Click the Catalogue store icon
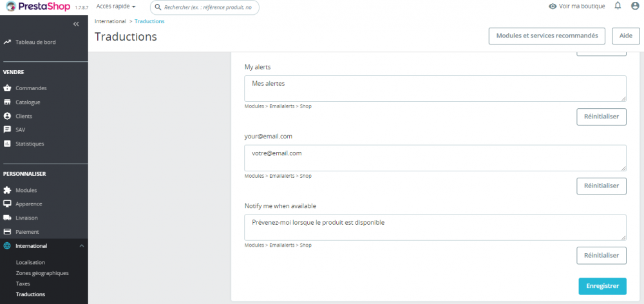 point(7,102)
